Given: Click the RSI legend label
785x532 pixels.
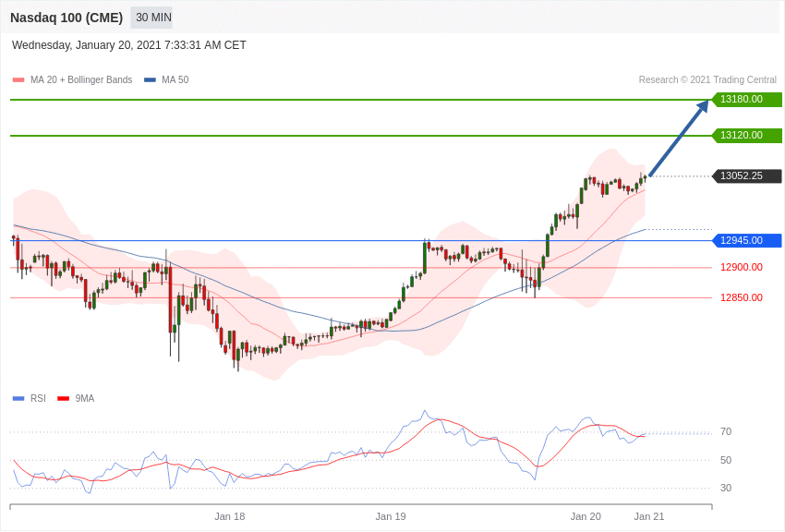Looking at the screenshot, I should pos(38,399).
